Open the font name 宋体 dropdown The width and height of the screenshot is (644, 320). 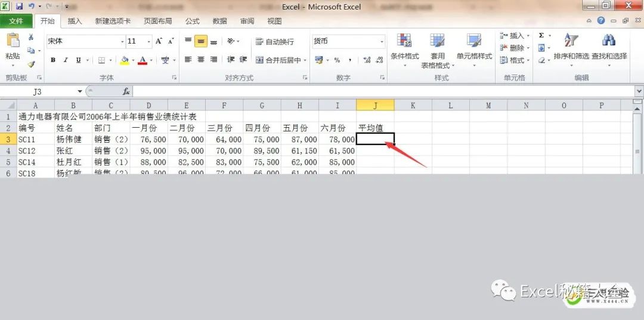pos(122,42)
